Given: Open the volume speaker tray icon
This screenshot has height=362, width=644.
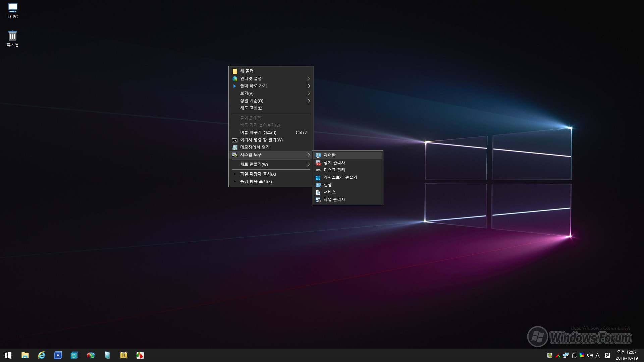Looking at the screenshot, I should pyautogui.click(x=590, y=355).
